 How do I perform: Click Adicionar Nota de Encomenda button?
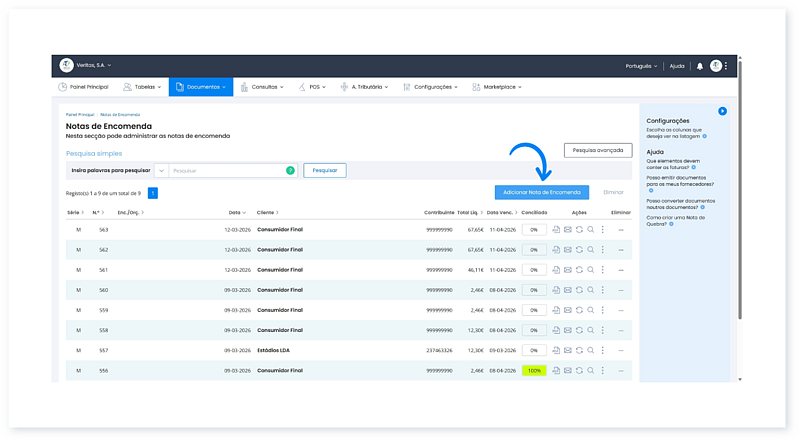542,192
